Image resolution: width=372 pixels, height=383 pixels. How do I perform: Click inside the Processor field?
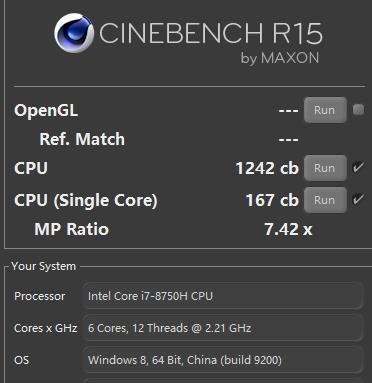[x=222, y=296]
